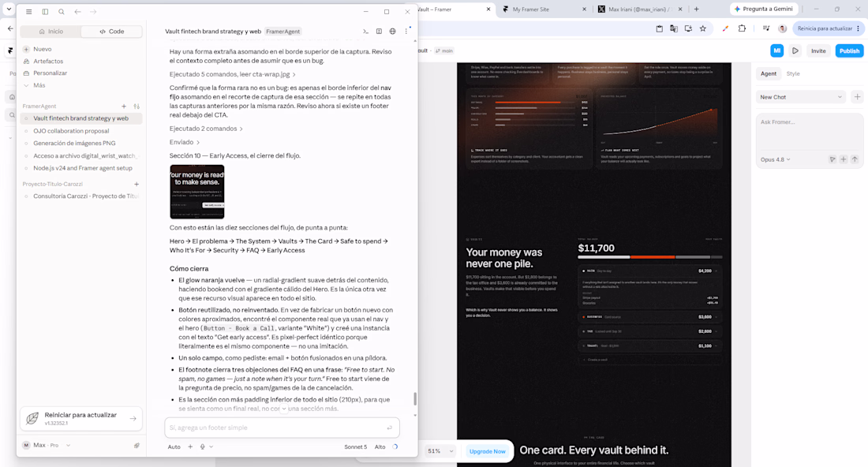Open the hamburger menu in Claude window
868x467 pixels.
click(28, 12)
